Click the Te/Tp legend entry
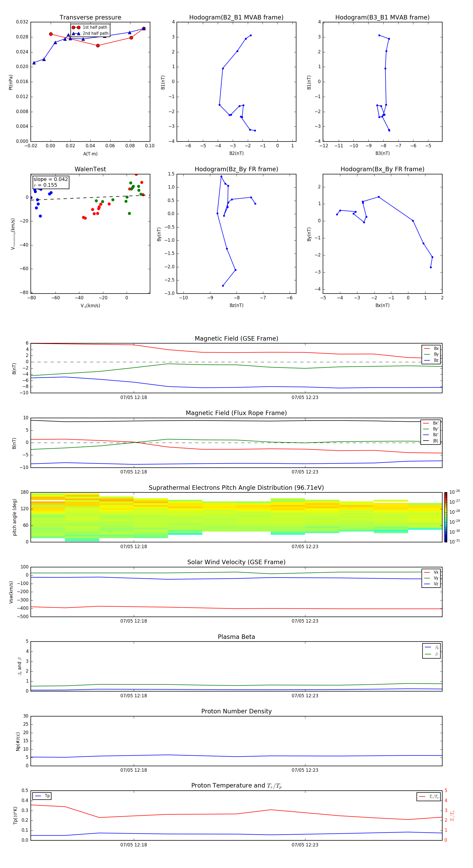Viewport: 473px width, 868px height. (x=429, y=796)
